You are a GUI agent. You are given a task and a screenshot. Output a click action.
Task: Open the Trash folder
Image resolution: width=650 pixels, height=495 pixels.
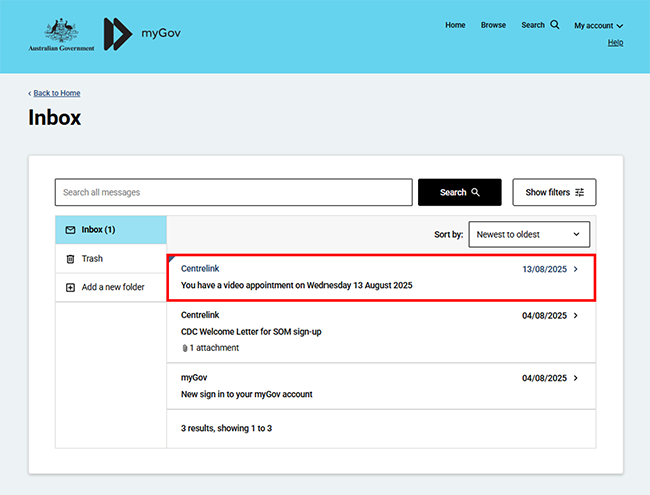[111, 259]
